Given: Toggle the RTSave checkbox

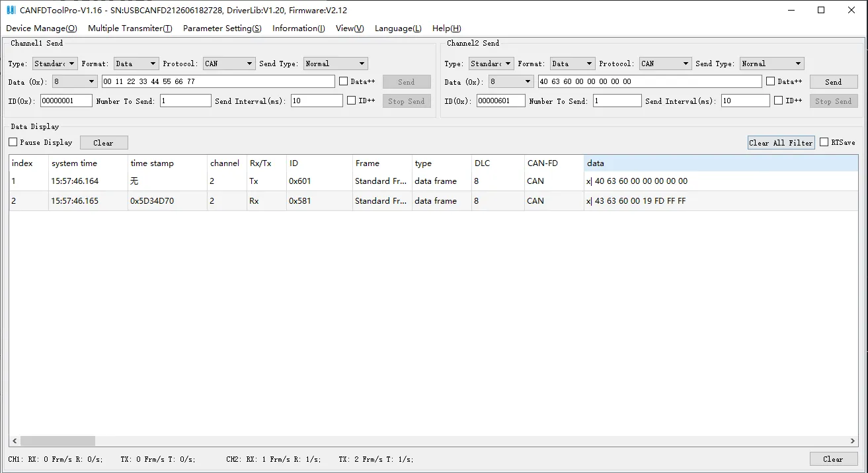Looking at the screenshot, I should pos(824,142).
